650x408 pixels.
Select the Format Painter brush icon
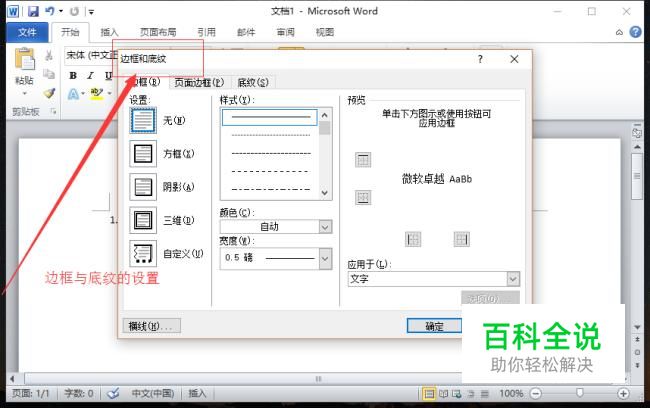(x=49, y=93)
